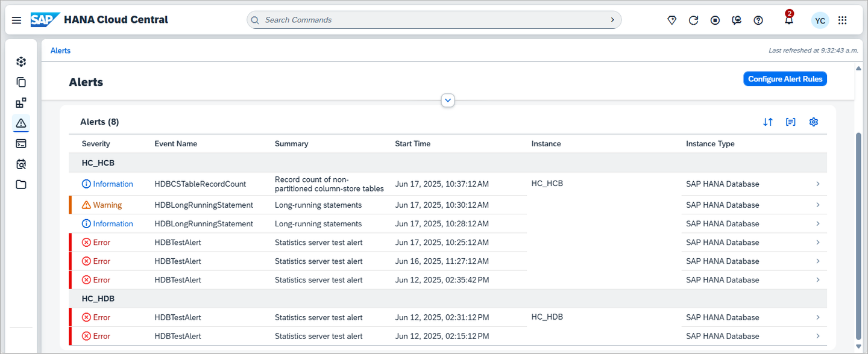Viewport: 868px width, 354px height.
Task: Click the SAP logo
Action: click(x=45, y=20)
